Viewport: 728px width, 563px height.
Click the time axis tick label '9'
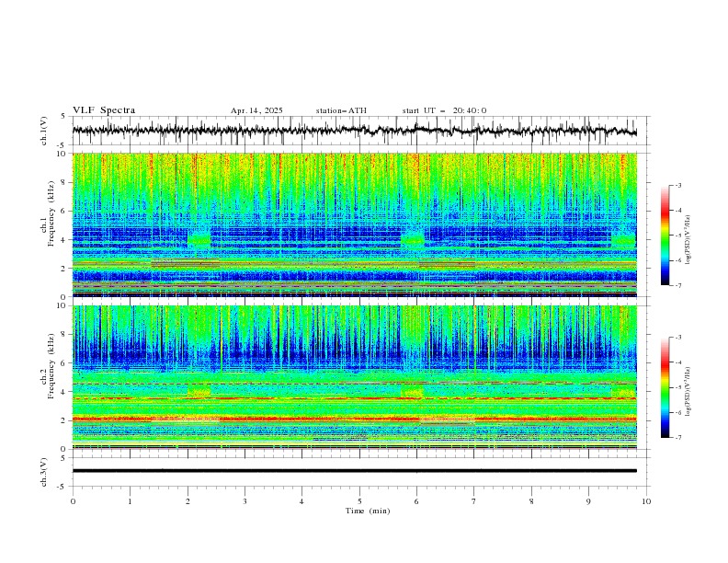(588, 501)
